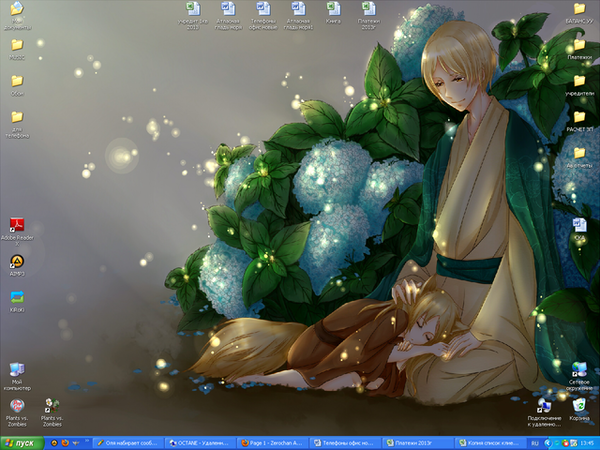Switch to OCTANE taskbar window

pyautogui.click(x=201, y=442)
